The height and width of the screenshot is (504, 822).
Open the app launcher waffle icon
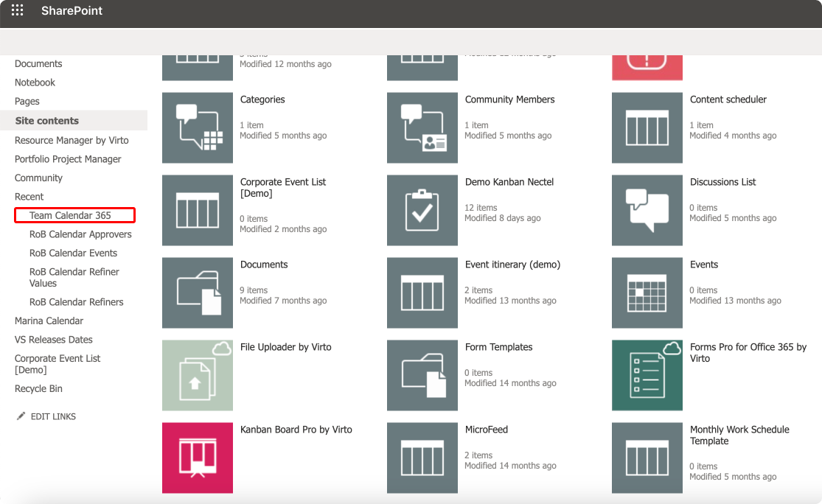pyautogui.click(x=17, y=10)
